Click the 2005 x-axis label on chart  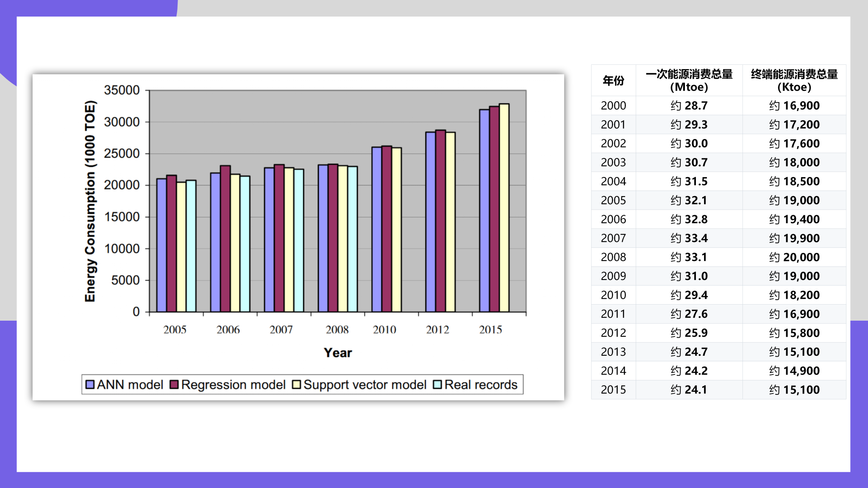click(175, 330)
